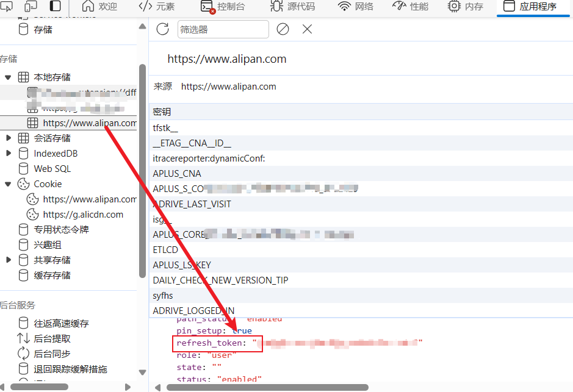
Task: Select the ADRIVE_LAST_VISIT key row
Action: click(361, 204)
